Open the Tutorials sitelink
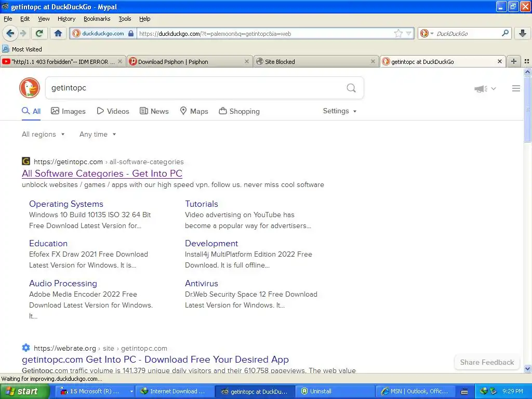Screen dimensions: 532x399 [x=202, y=204]
